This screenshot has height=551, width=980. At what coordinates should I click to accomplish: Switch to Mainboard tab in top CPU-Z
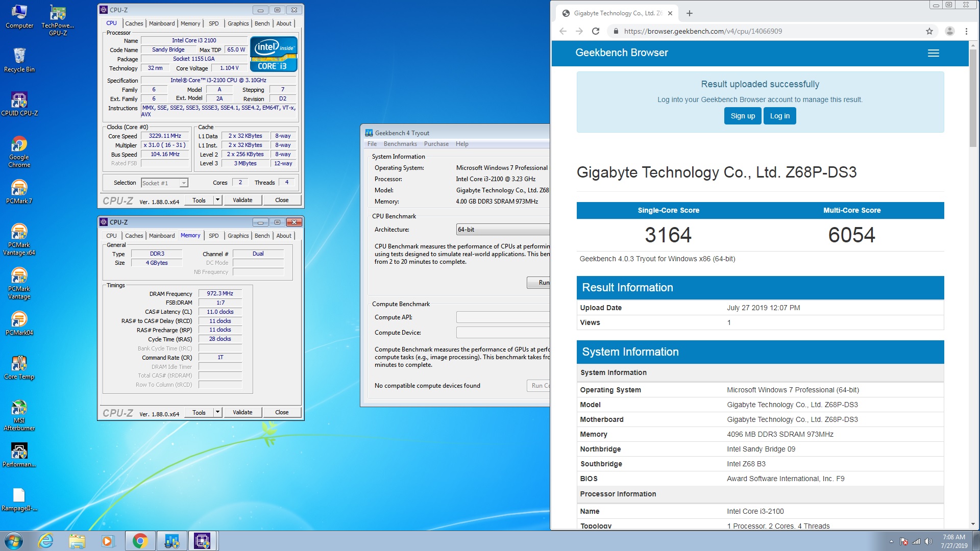[162, 23]
